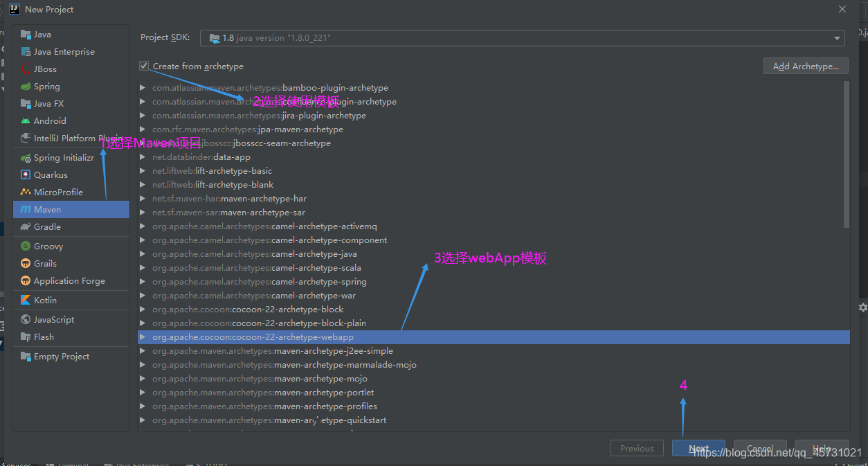
Task: Click the Previous button
Action: pyautogui.click(x=637, y=448)
